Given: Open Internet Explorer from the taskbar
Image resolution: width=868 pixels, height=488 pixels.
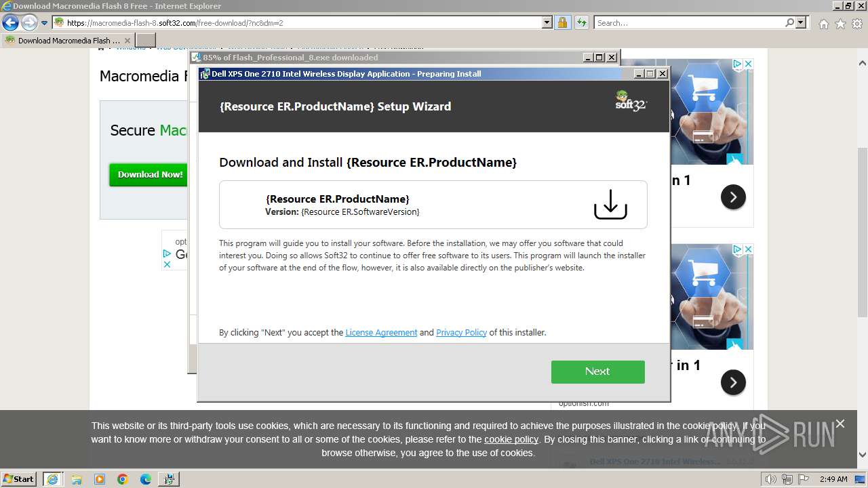Looking at the screenshot, I should pyautogui.click(x=52, y=479).
